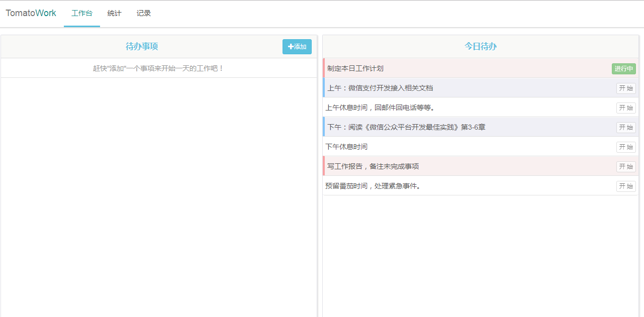Start the 写工作报告 task

pos(626,167)
